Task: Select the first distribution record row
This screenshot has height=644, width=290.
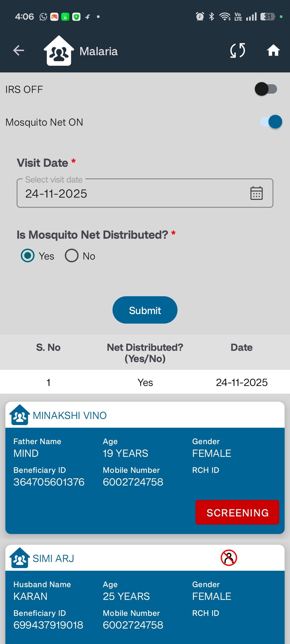Action: [x=145, y=382]
